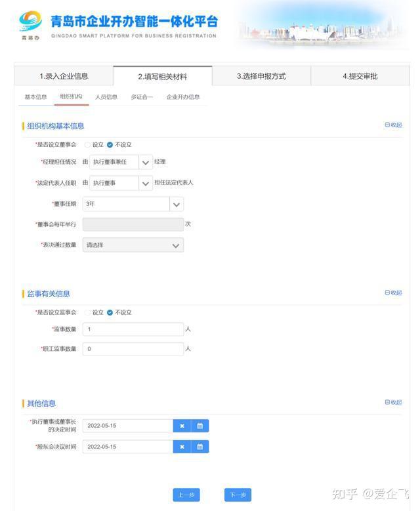Clear the 执行董事或董事长的决定时间 date
The image size is (420, 511).
point(182,426)
